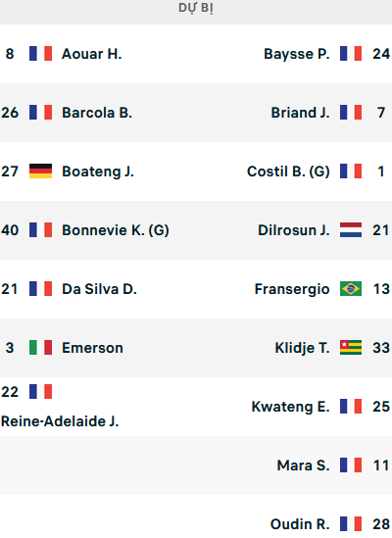
Task: Click the Netherlands flag beside Dilrosun J.
Action: pyautogui.click(x=351, y=230)
